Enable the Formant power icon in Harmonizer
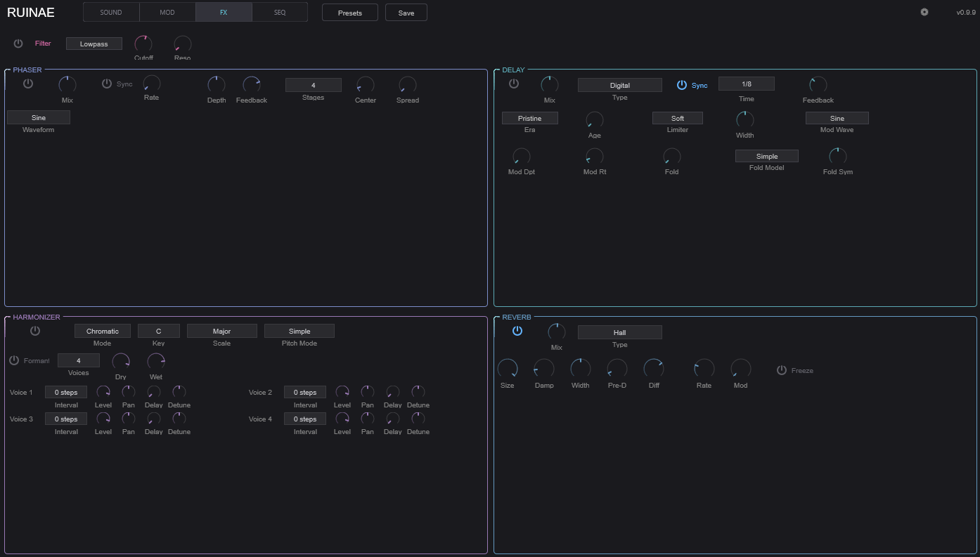Viewport: 980px width, 557px height. point(14,360)
